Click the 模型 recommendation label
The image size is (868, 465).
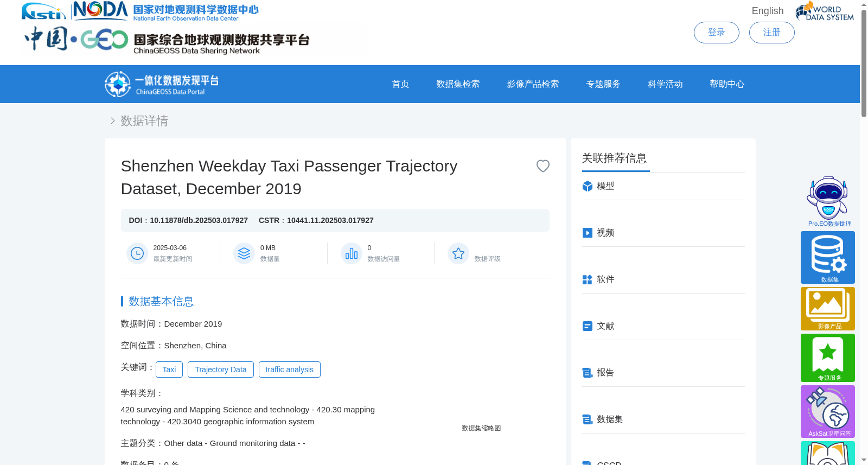(605, 186)
